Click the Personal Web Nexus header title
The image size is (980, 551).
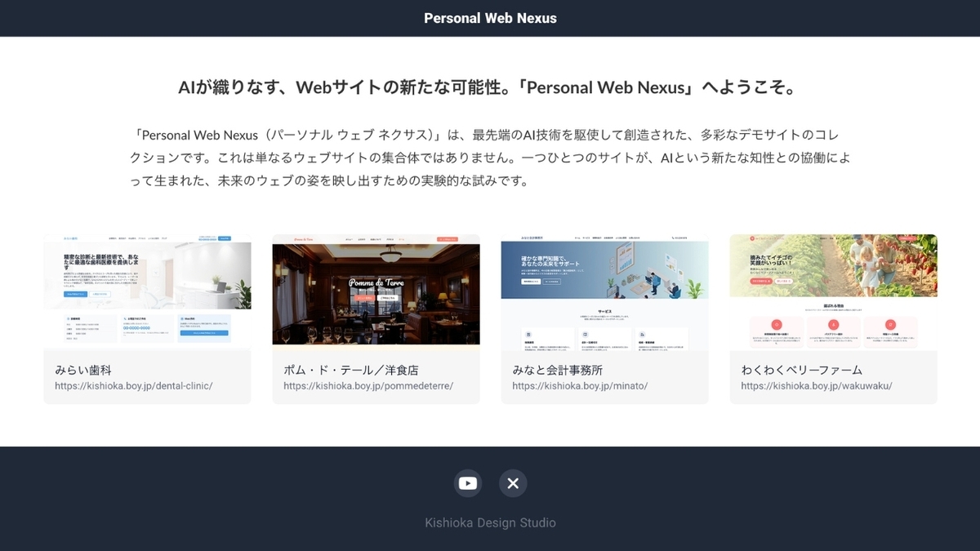pyautogui.click(x=490, y=18)
